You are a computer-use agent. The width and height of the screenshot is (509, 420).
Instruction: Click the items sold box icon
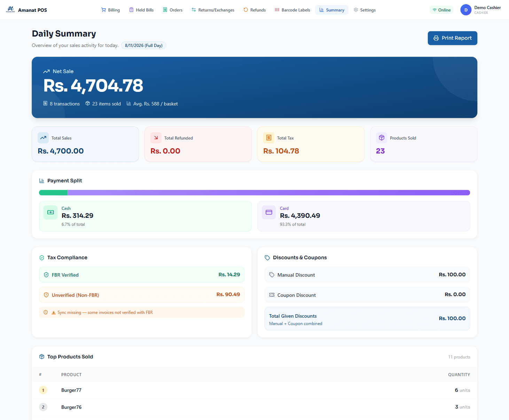point(88,103)
